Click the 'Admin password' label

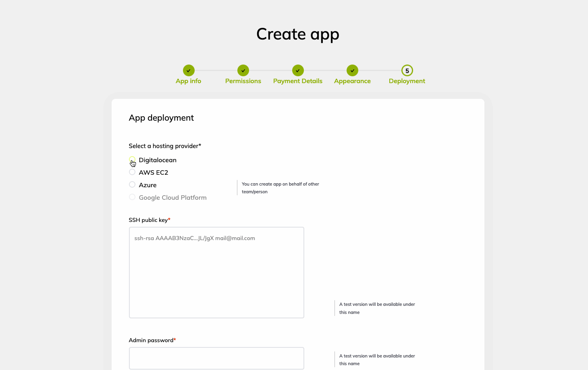coord(152,340)
